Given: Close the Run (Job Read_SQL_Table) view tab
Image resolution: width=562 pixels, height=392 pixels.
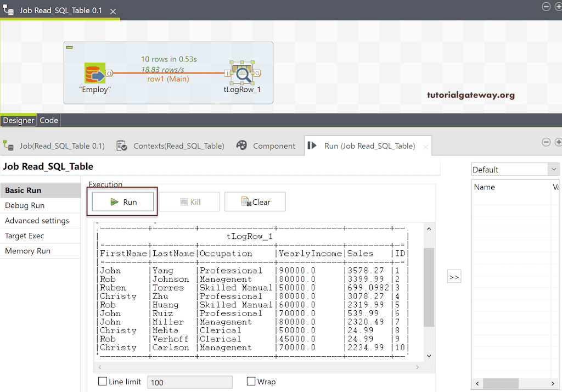Looking at the screenshot, I should click(425, 147).
